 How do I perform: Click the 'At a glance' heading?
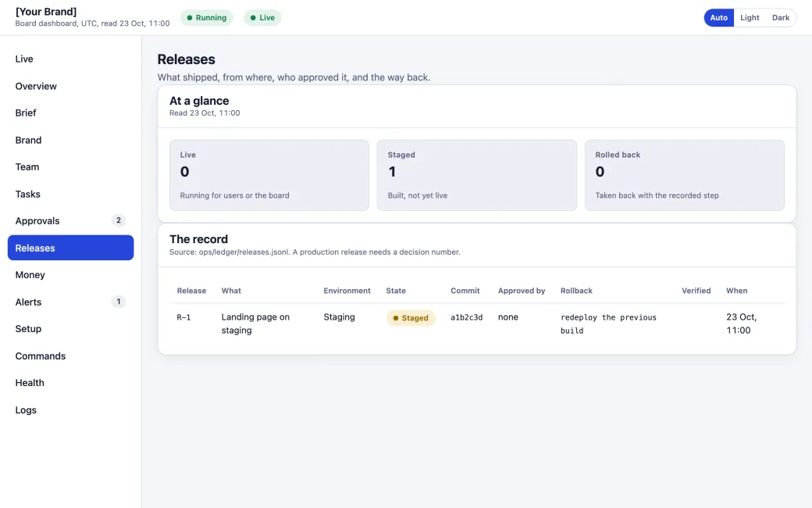199,101
